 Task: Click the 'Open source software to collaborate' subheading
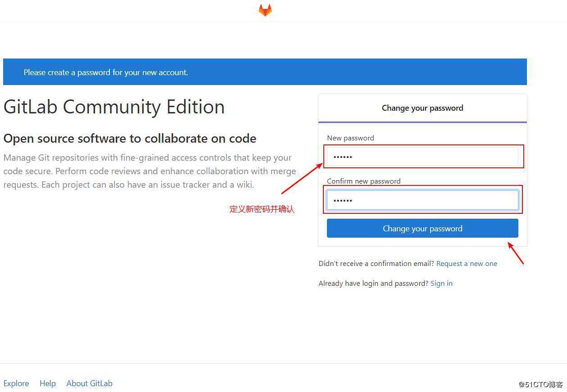(x=130, y=139)
